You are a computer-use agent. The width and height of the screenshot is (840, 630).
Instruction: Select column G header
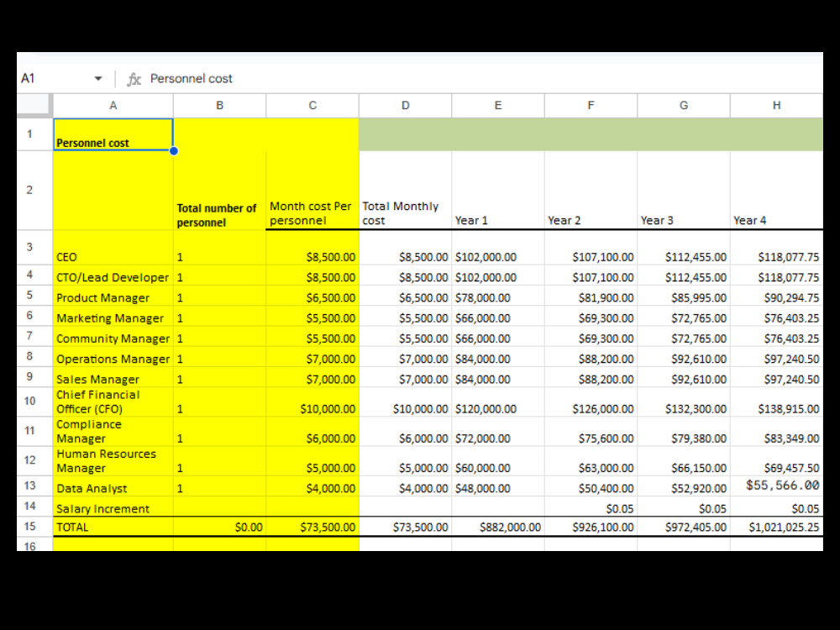click(x=684, y=106)
